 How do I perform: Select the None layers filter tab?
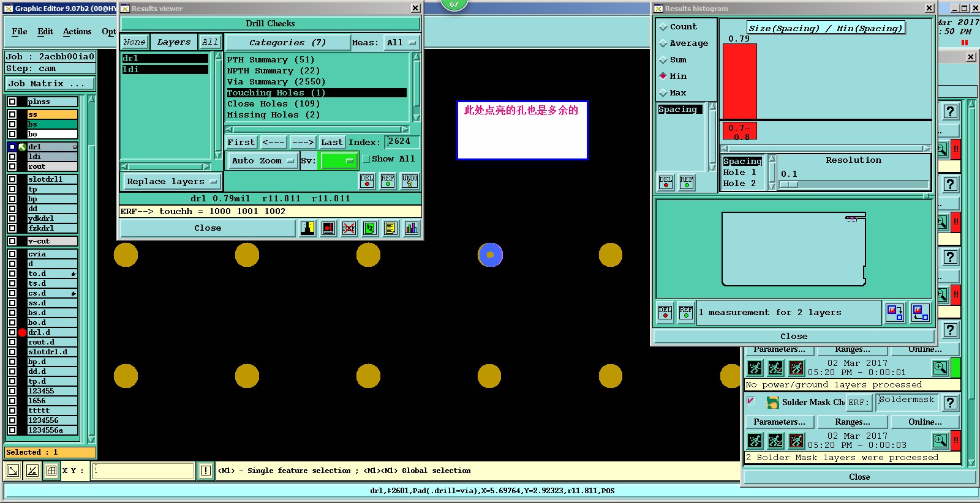(x=134, y=42)
